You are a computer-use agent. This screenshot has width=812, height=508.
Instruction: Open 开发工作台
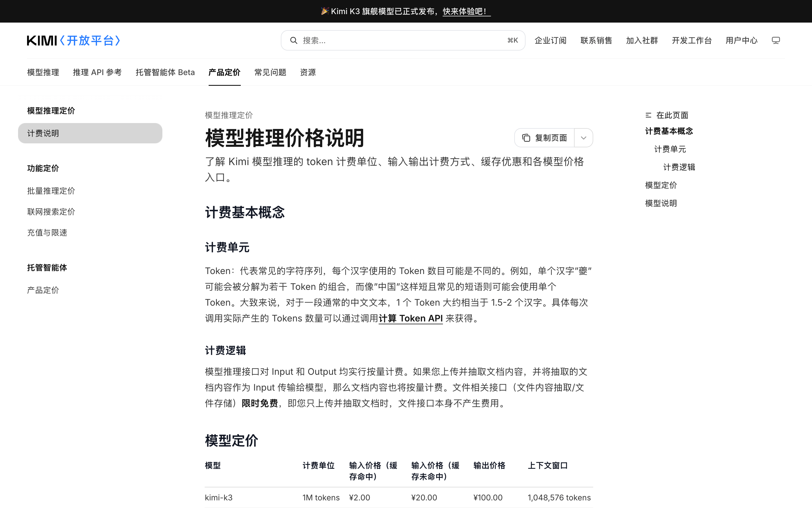point(692,40)
